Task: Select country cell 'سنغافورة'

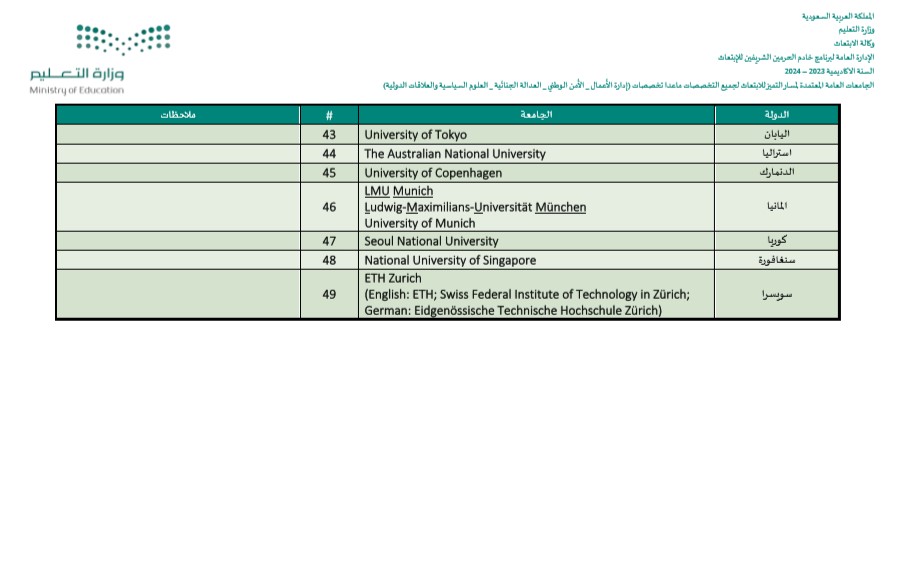Action: point(777,260)
